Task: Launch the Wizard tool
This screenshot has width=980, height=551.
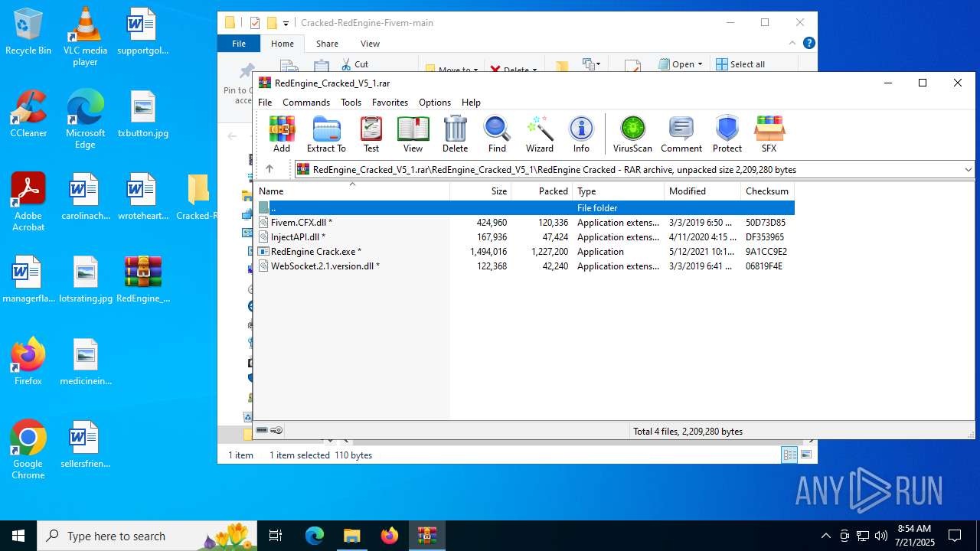Action: pos(539,134)
